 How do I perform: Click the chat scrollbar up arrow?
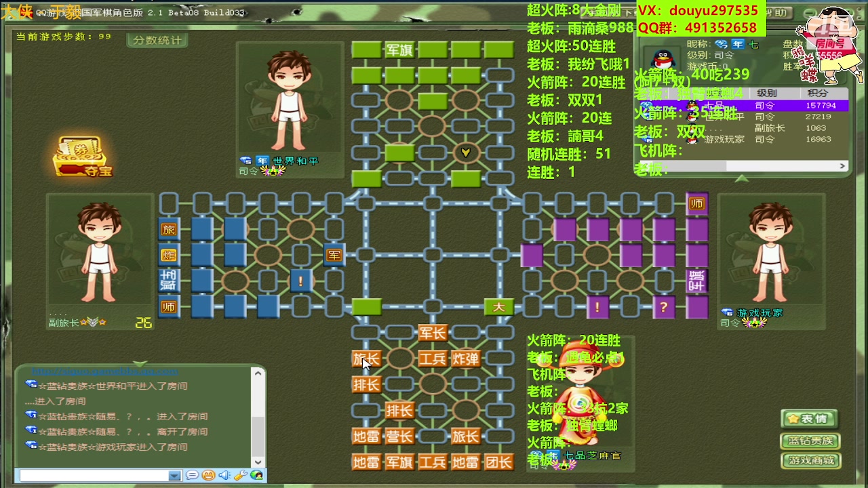(x=258, y=372)
